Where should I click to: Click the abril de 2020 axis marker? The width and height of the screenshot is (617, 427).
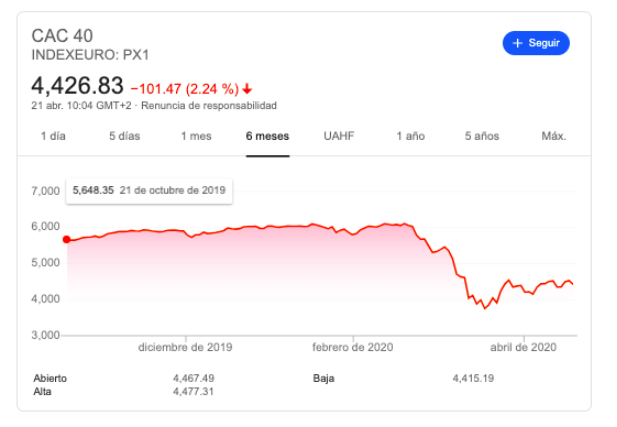point(523,347)
